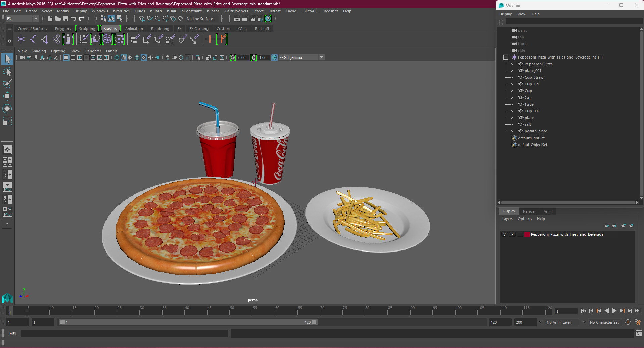The height and width of the screenshot is (348, 644).
Task: Activate the Move tool in toolbox
Action: click(x=7, y=96)
